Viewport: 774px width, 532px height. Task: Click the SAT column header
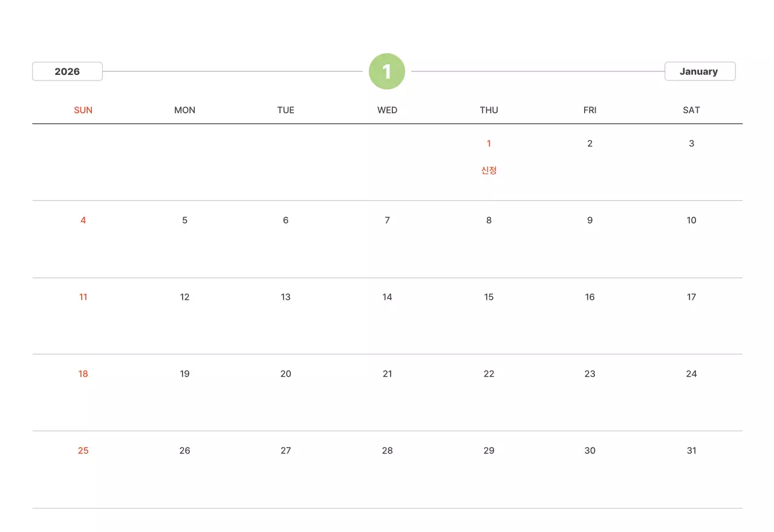691,110
